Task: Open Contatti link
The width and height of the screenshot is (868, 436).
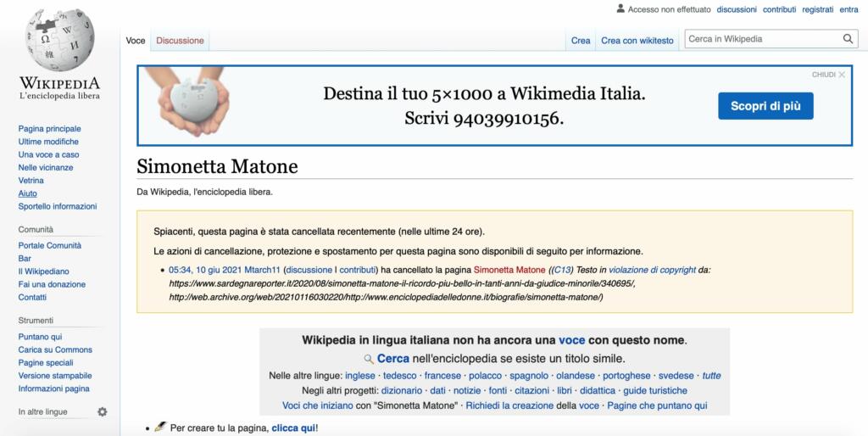Action: pyautogui.click(x=32, y=297)
